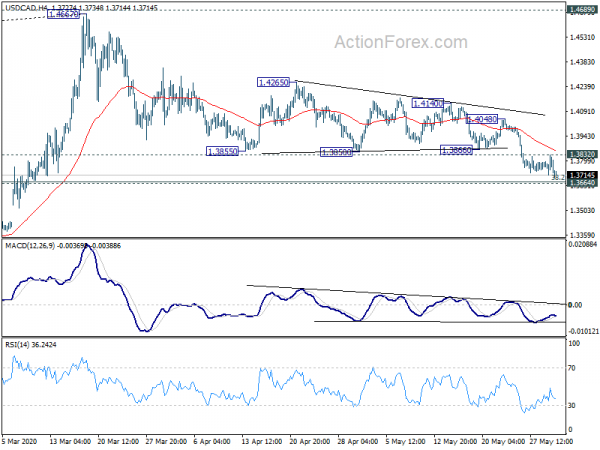
Task: Click the USDCAD,H4 chart title
Action: (24, 8)
